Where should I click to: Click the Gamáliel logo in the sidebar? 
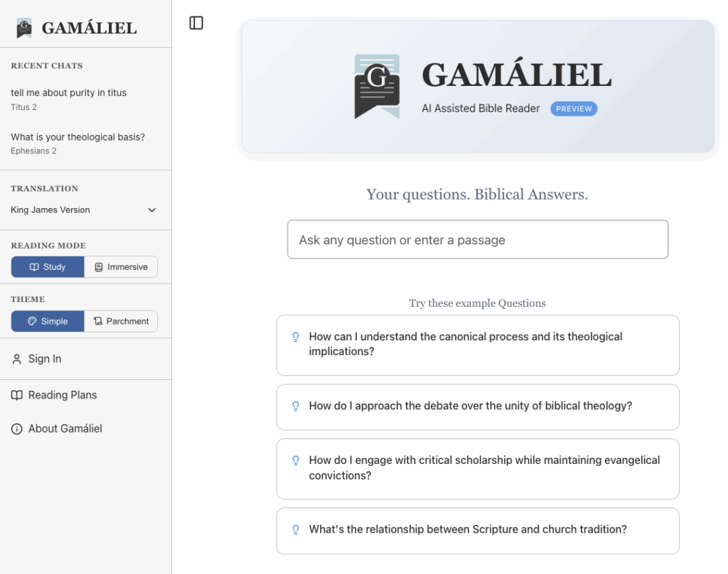point(25,28)
